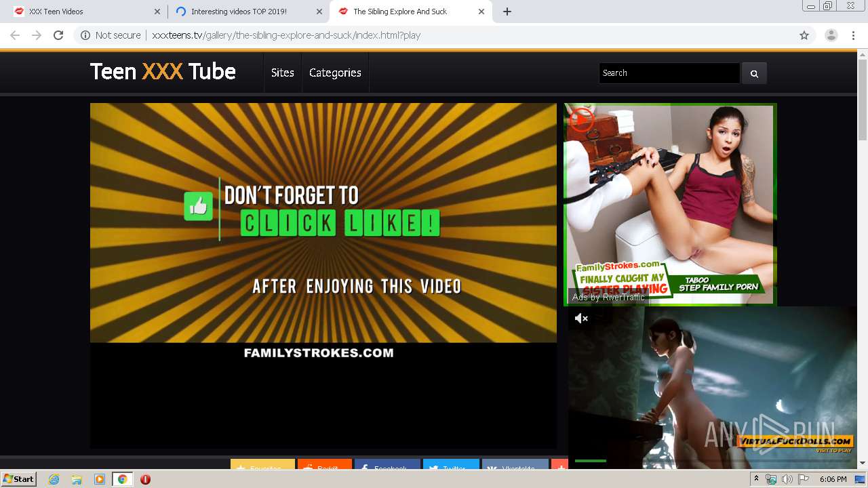Click the system tray network icon
Viewport: 868px width, 488px height.
(770, 479)
